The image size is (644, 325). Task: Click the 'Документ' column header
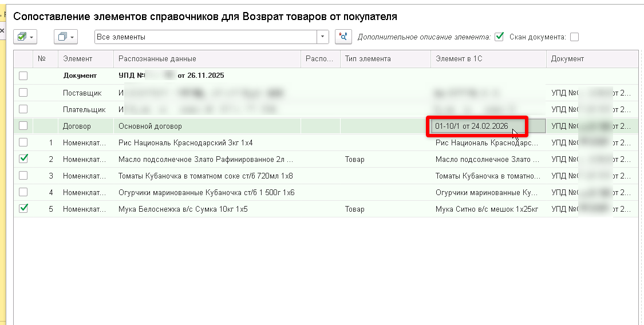[x=592, y=59]
